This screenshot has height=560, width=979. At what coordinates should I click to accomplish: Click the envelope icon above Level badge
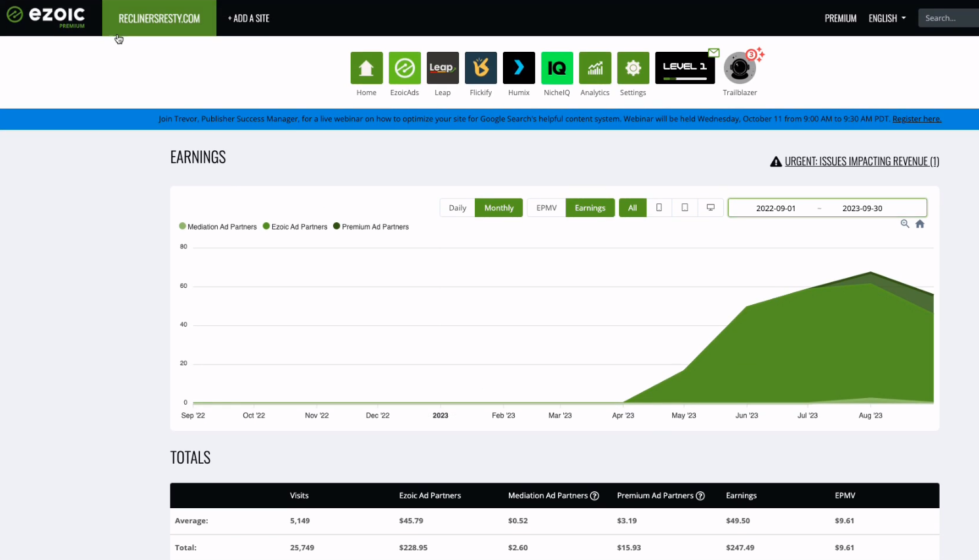coord(714,52)
